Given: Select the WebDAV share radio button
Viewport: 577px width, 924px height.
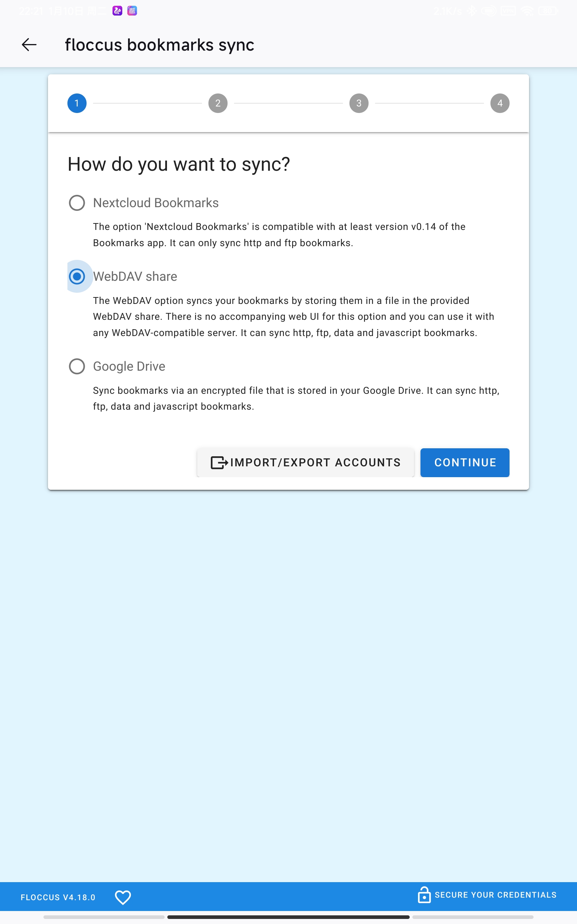Looking at the screenshot, I should tap(77, 277).
